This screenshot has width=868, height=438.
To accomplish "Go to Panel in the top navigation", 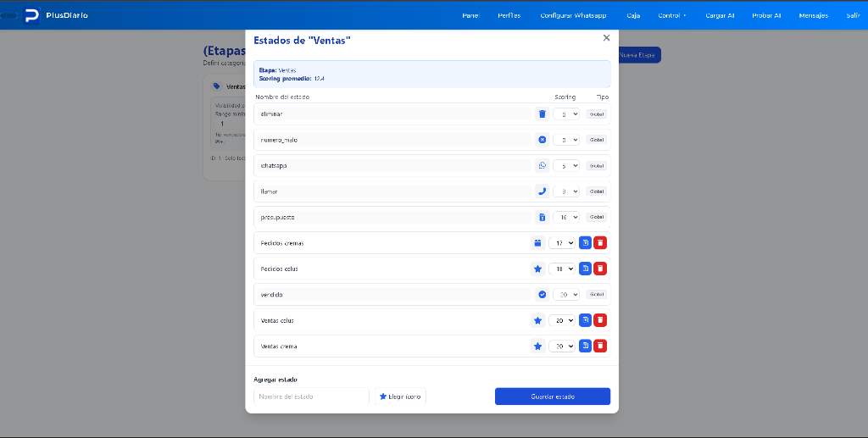I will coord(470,15).
